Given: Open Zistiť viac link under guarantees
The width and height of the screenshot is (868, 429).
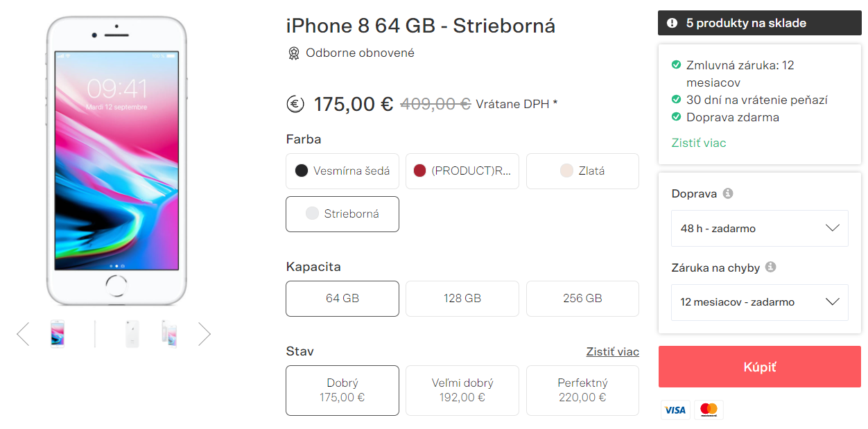Looking at the screenshot, I should (x=699, y=143).
